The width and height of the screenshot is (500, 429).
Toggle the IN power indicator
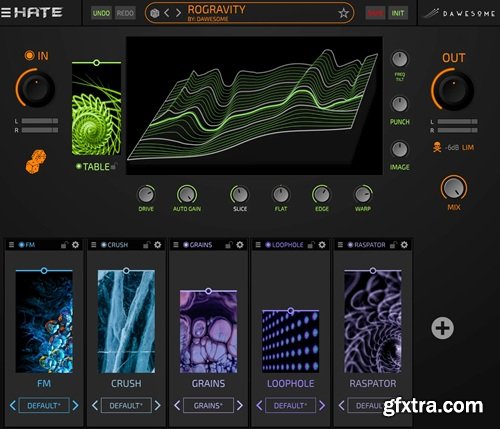tap(29, 55)
